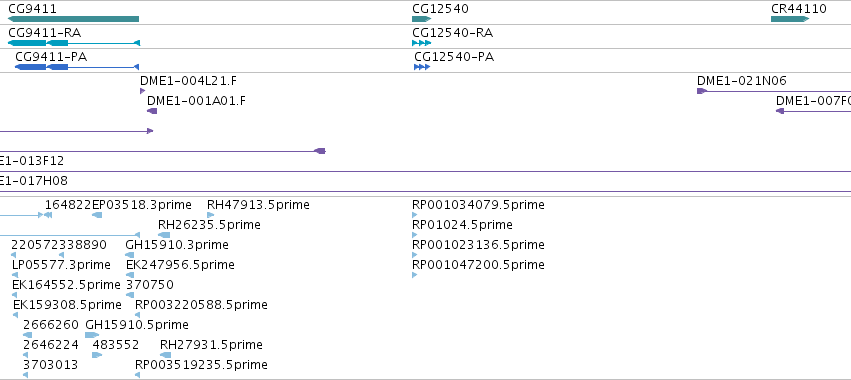Open the RP001034079.5prime feature label

478,205
